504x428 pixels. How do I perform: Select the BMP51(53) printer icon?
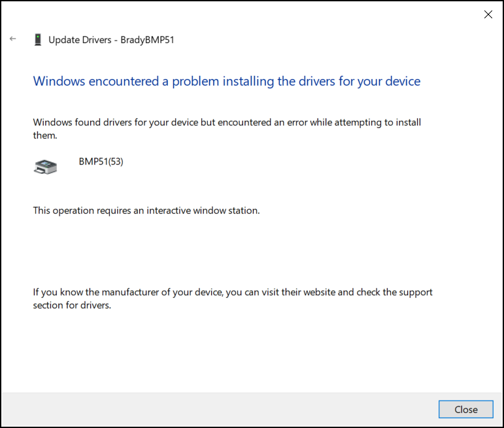point(45,166)
